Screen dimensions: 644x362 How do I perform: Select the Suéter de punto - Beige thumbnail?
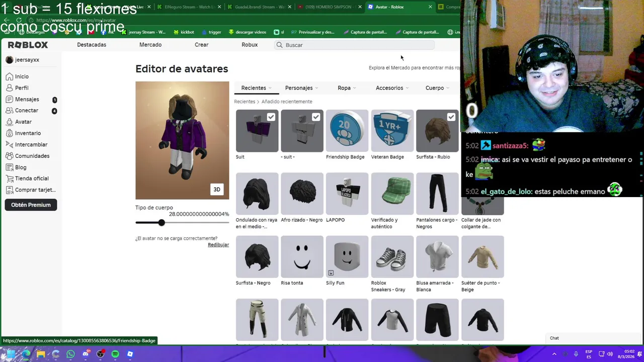482,257
